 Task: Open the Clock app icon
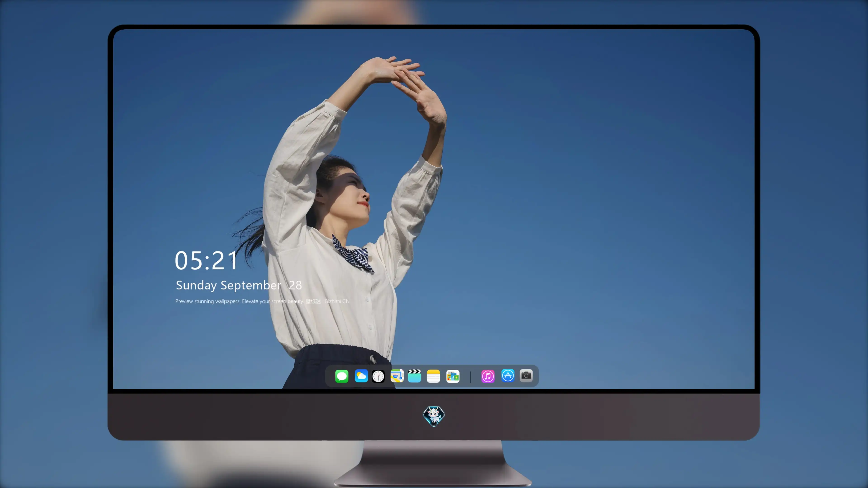pos(378,376)
